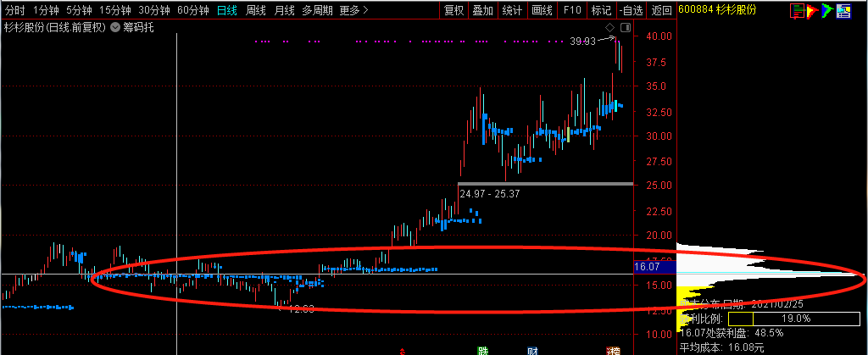This screenshot has height=355, width=868.
Task: Select the 15分钟 period
Action: pos(115,10)
